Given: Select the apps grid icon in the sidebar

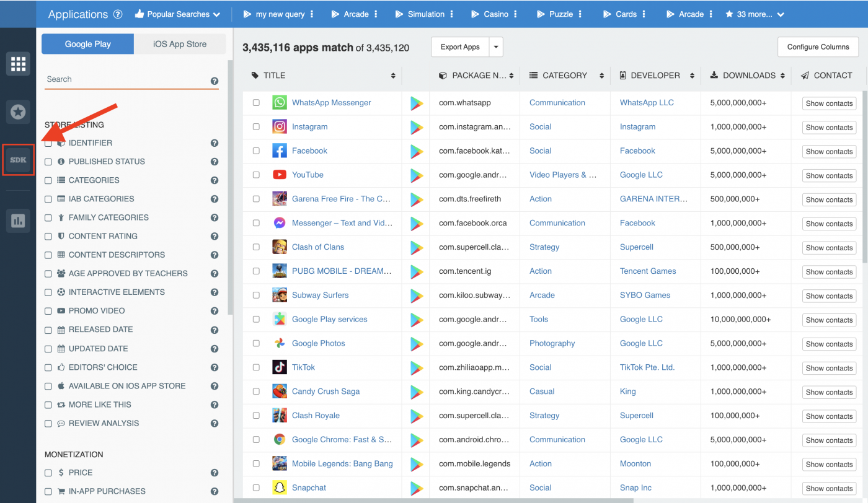Looking at the screenshot, I should (17, 63).
